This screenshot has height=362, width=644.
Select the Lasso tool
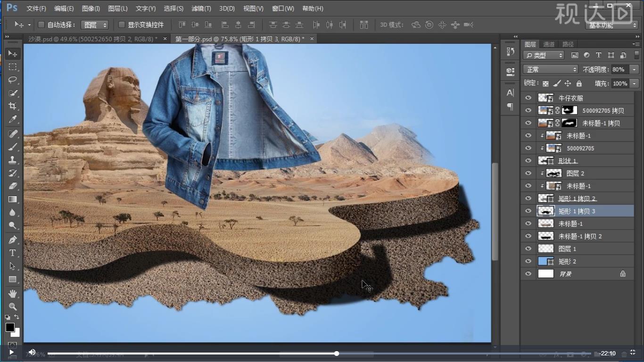tap(13, 80)
